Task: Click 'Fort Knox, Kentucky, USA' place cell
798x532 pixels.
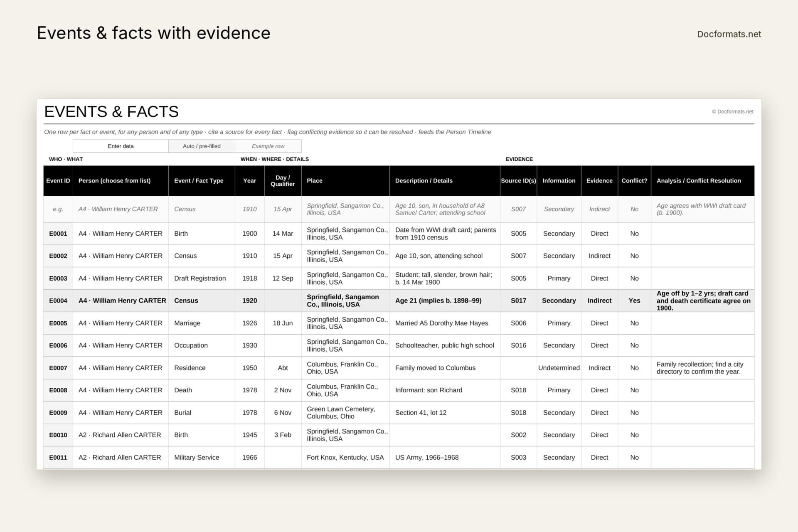Action: click(x=345, y=458)
